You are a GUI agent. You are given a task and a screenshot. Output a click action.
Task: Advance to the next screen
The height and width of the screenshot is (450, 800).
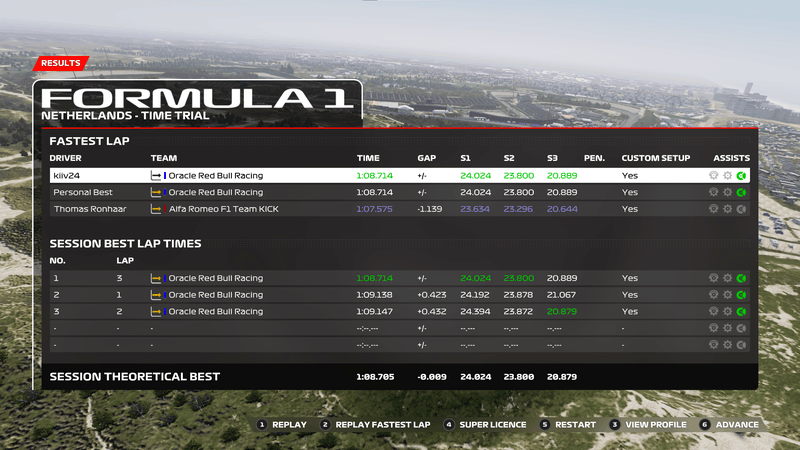(737, 424)
